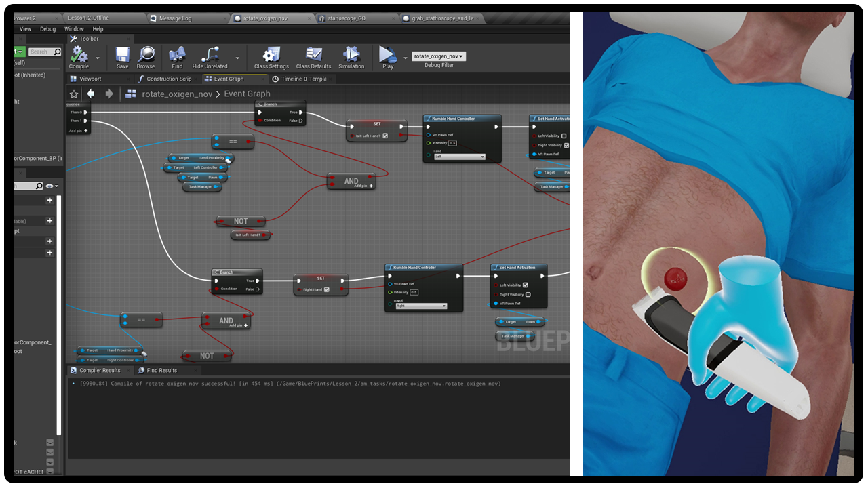Screen dimensions: 868x488
Task: Save the blueprint using Save icon
Action: 122,58
